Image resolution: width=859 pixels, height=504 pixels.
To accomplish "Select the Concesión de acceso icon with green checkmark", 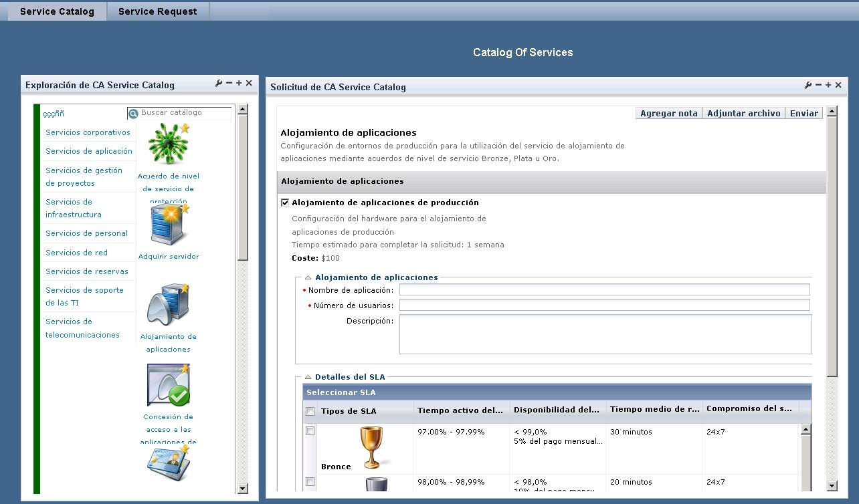I will [169, 385].
